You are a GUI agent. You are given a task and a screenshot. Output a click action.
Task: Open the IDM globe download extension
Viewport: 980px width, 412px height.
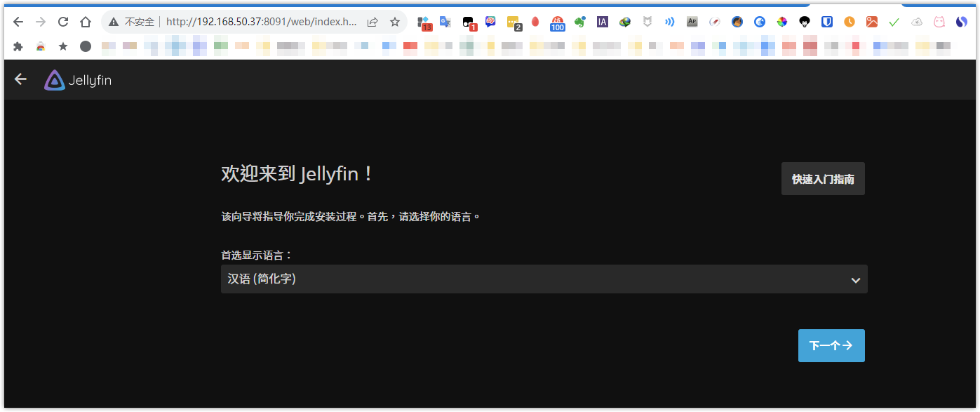click(625, 22)
